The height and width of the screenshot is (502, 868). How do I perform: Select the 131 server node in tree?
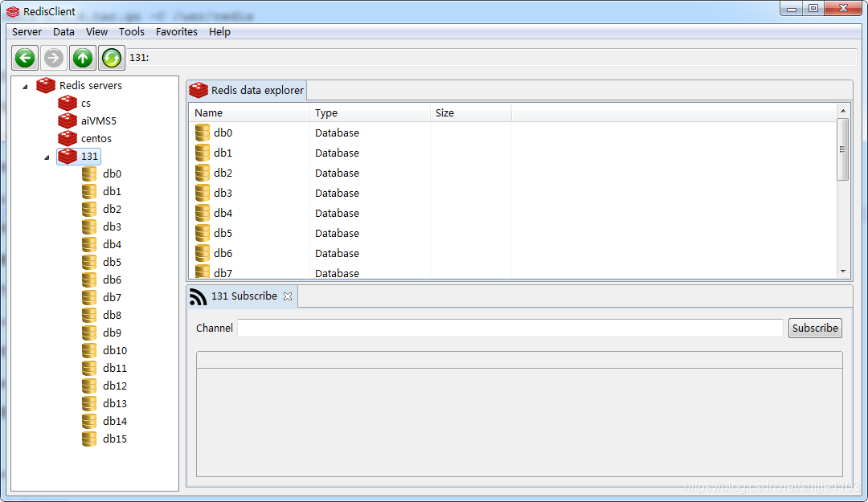click(x=79, y=156)
